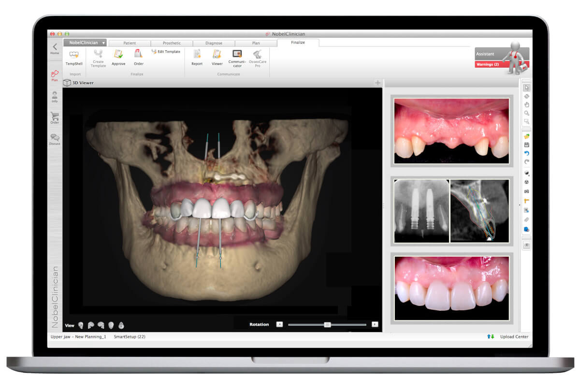
Task: Open the Upload Center
Action: tap(514, 336)
